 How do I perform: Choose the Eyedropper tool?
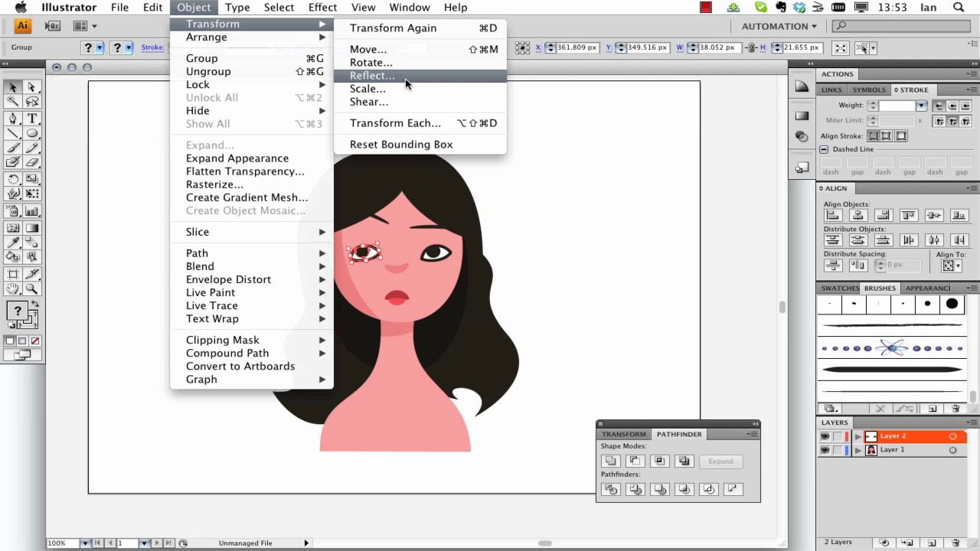pos(13,242)
